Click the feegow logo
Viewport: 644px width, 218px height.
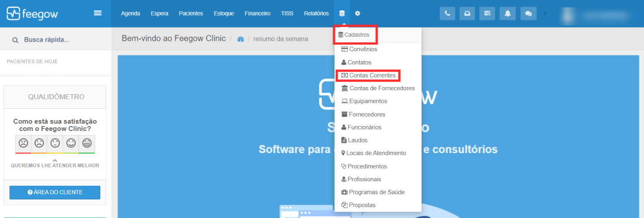click(32, 14)
